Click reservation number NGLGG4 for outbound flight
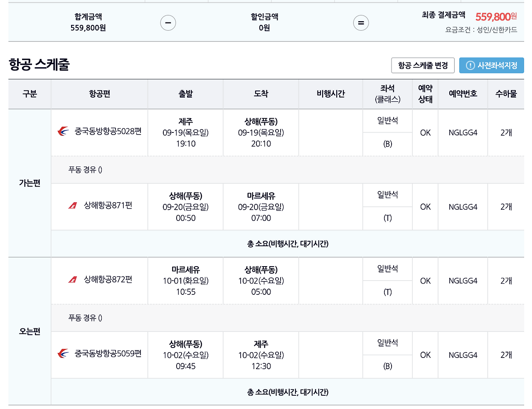The image size is (532, 409). tap(463, 132)
